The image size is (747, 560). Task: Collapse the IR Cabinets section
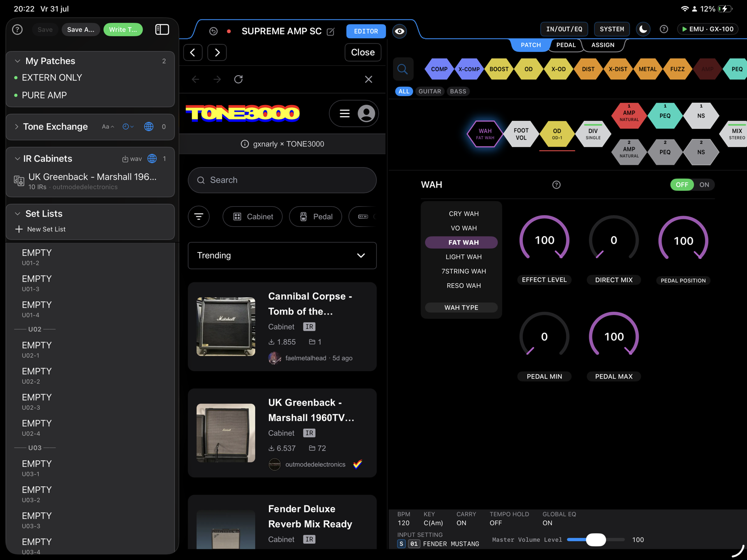click(x=17, y=159)
